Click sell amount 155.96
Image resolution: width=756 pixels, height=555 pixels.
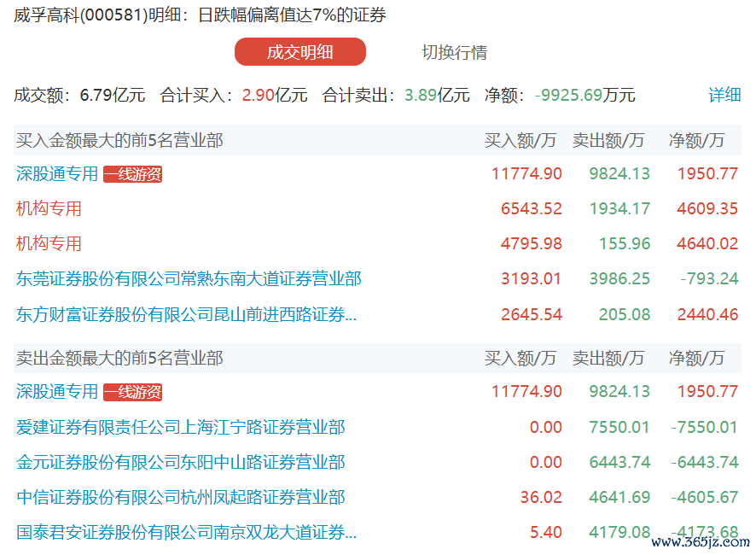(x=625, y=243)
